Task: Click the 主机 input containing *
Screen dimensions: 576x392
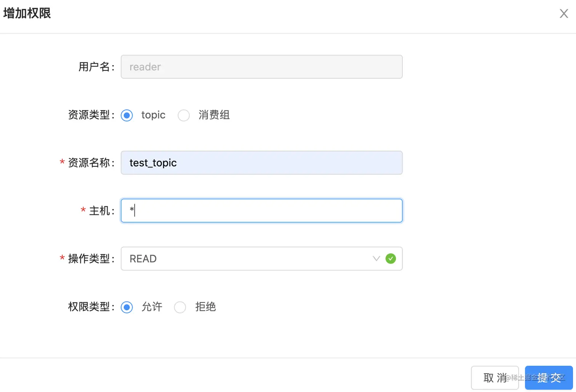Action: point(262,210)
